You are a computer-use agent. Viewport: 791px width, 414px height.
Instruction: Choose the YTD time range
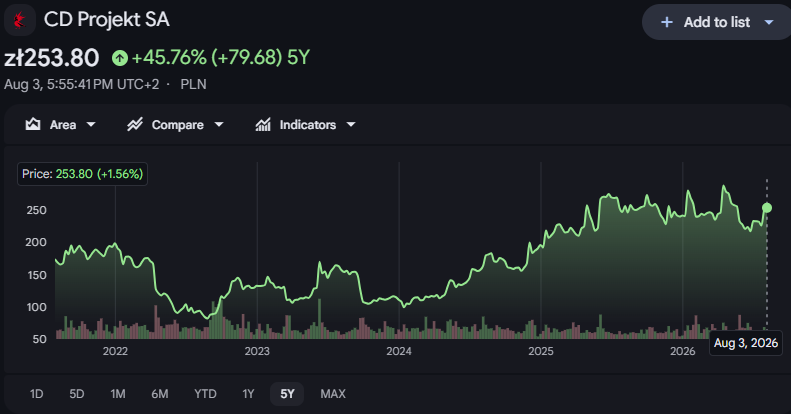[205, 394]
